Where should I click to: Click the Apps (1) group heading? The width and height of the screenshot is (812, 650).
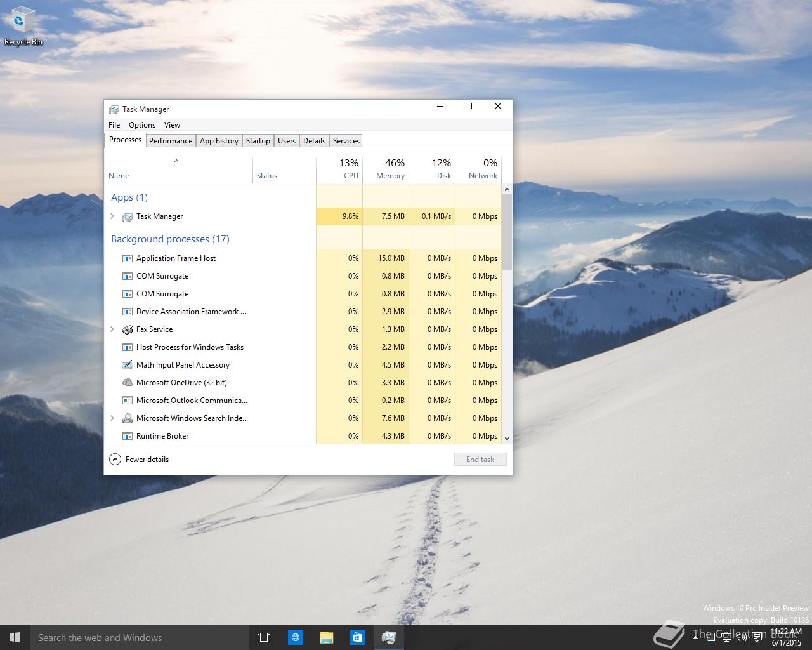pos(129,197)
